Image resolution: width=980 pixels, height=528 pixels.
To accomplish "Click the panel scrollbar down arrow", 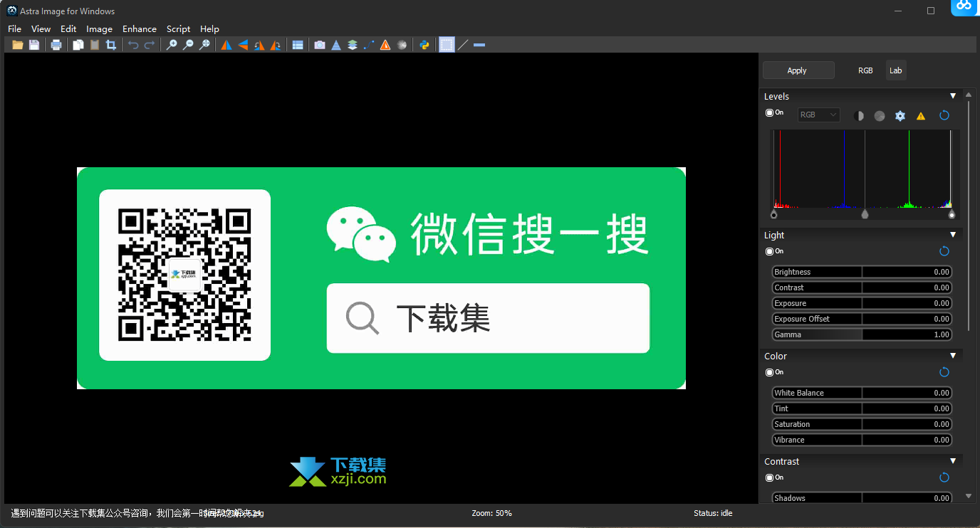I will coord(969,496).
